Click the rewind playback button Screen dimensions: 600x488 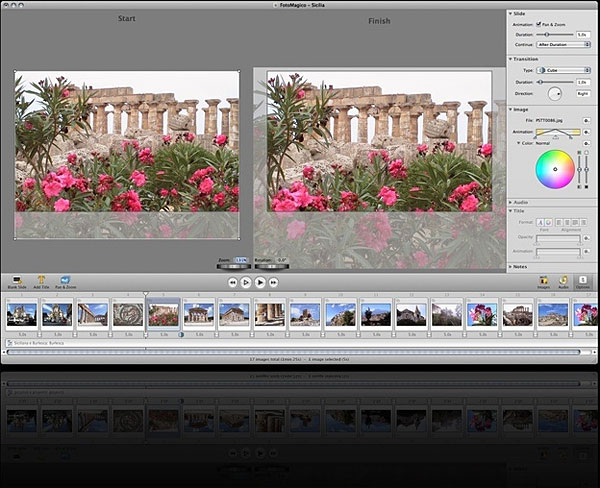click(x=232, y=282)
